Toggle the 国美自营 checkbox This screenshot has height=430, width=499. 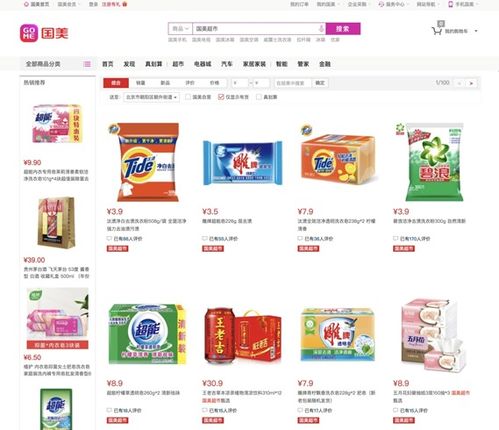coord(188,97)
